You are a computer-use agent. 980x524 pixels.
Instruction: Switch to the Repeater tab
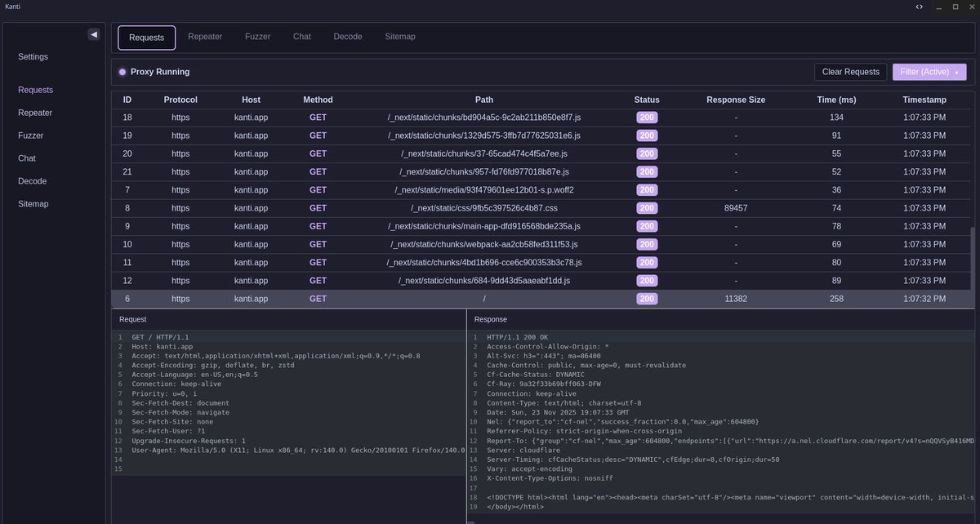205,37
